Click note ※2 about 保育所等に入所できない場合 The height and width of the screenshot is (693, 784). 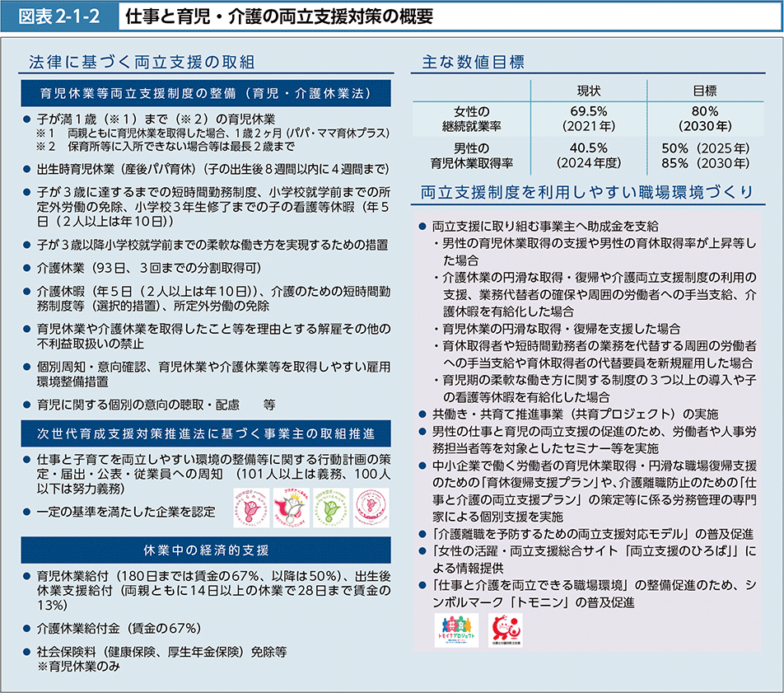pyautogui.click(x=166, y=146)
